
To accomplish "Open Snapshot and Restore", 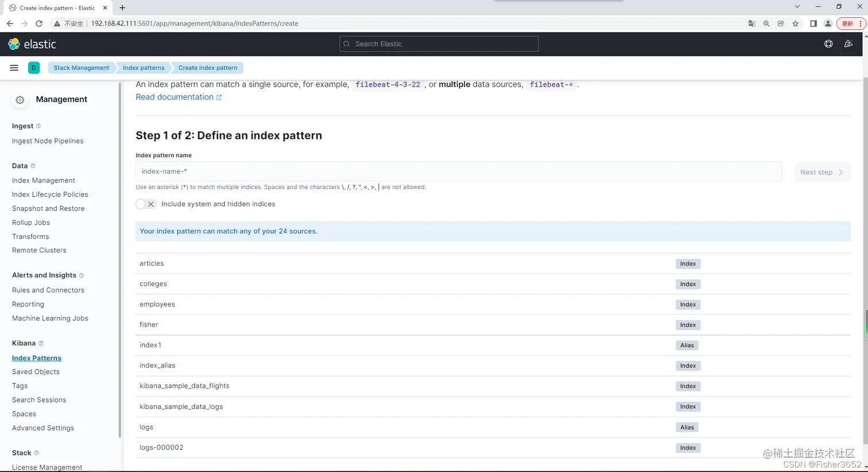I will pyautogui.click(x=48, y=208).
